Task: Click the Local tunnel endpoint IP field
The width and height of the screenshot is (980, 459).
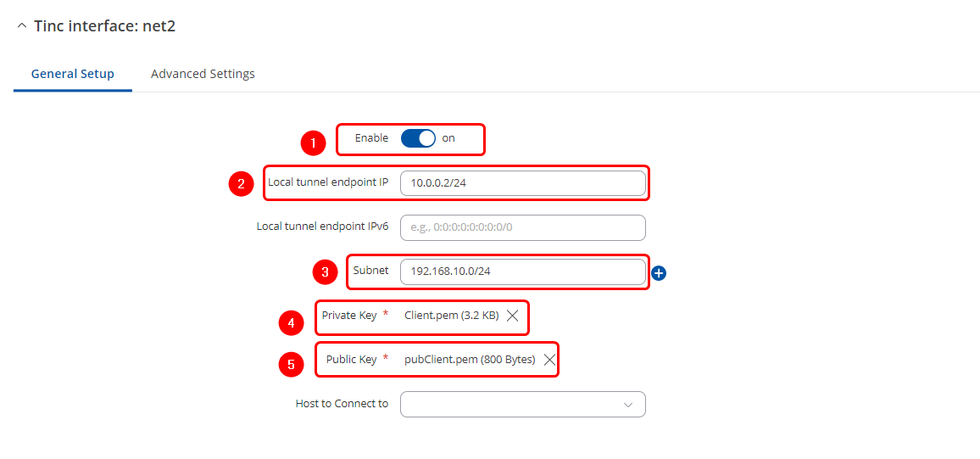Action: 522,183
